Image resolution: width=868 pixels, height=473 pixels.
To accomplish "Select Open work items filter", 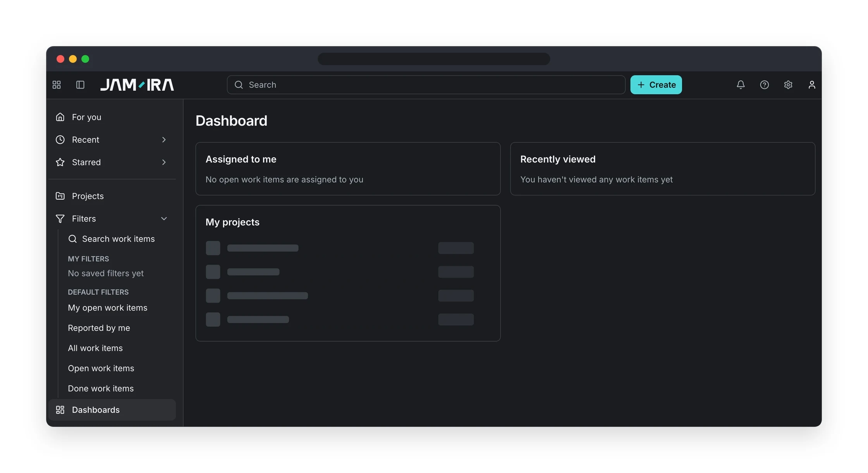I will [101, 368].
